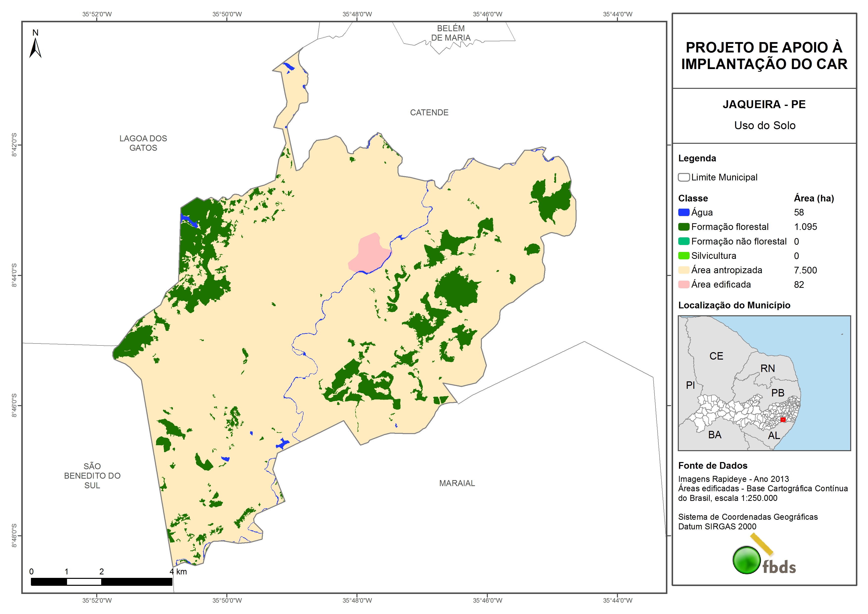Click the Água blue legend swatch
The width and height of the screenshot is (868, 614).
683,212
